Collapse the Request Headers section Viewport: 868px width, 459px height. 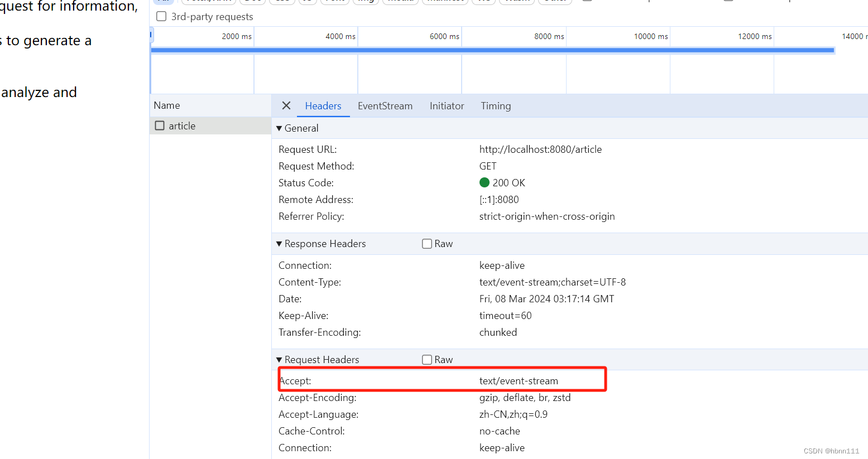279,360
